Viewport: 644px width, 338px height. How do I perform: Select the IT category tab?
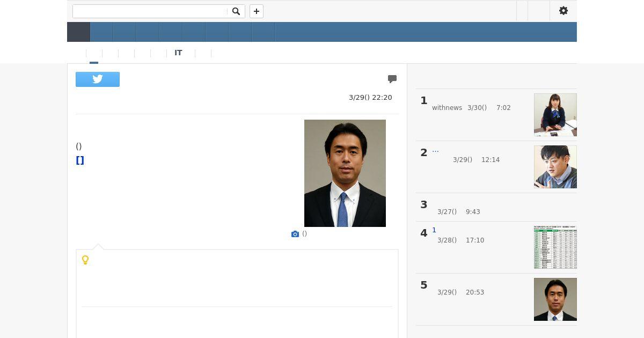tap(178, 53)
